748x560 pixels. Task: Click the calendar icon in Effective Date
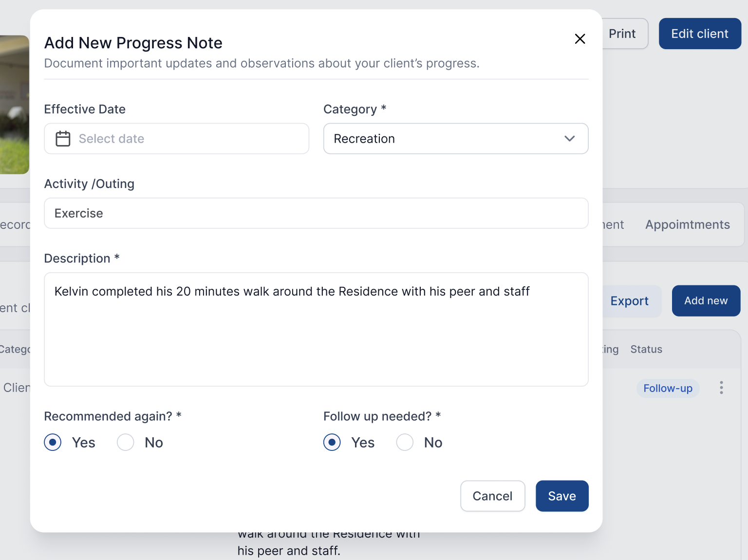[x=63, y=139]
